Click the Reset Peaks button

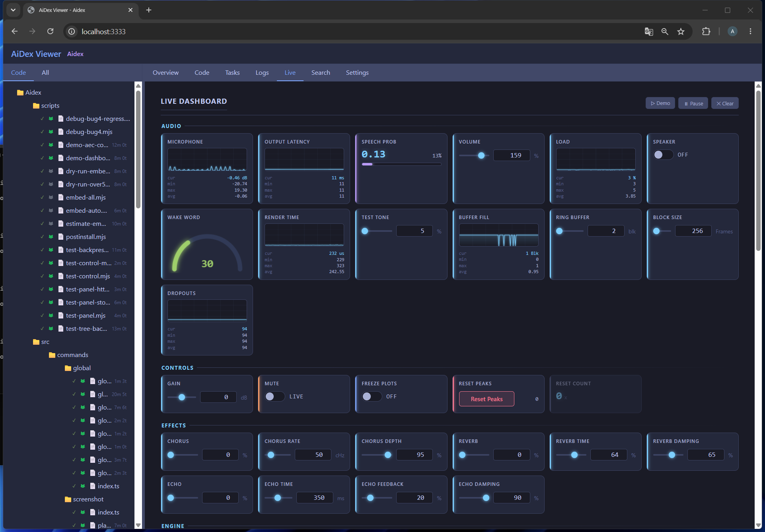[x=487, y=399]
